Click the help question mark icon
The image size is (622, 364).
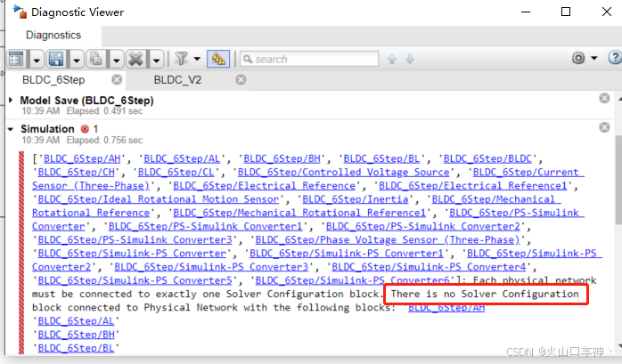click(615, 58)
